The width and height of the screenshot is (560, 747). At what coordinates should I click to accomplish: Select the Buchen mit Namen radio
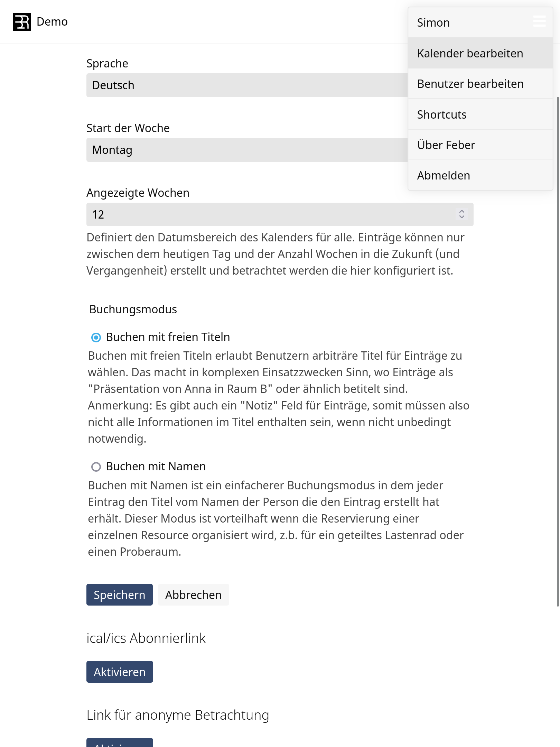pos(96,467)
